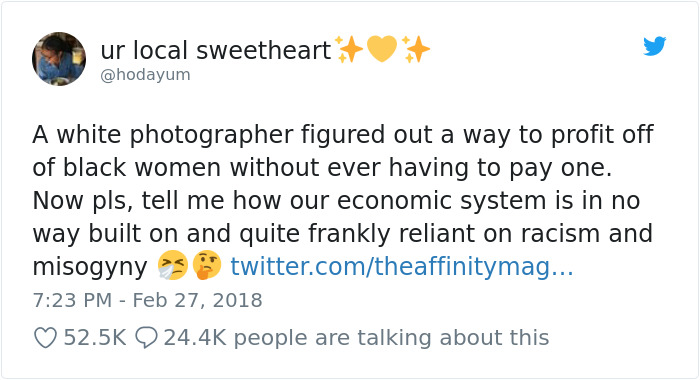
Task: Click the Twitter bird logo
Action: 655,46
